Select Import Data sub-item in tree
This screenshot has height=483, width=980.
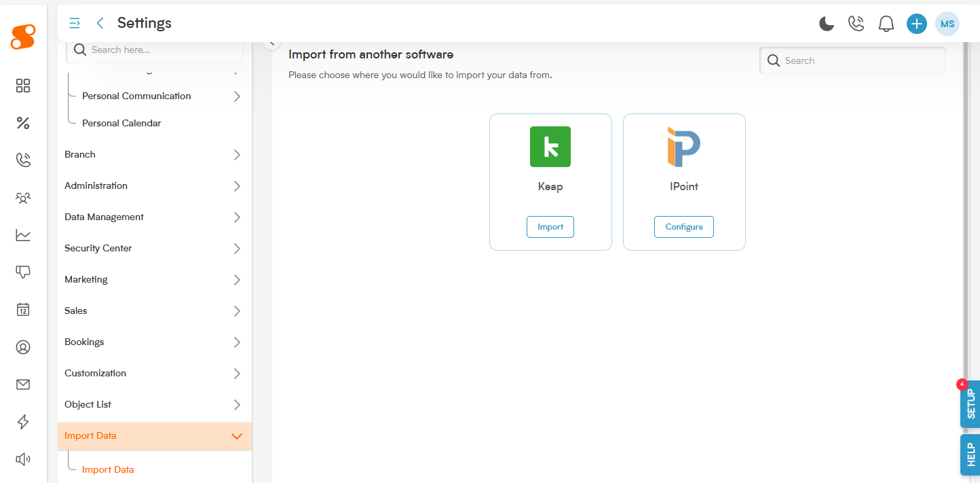(x=108, y=469)
